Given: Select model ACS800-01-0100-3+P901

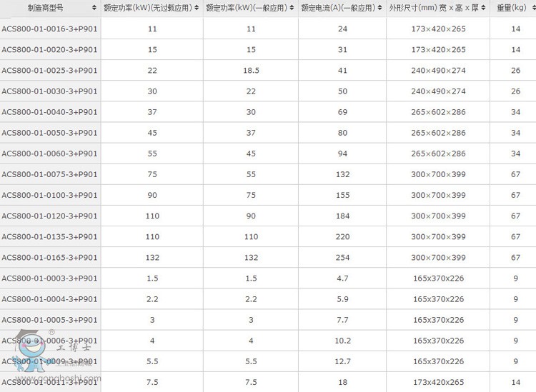Looking at the screenshot, I should (49, 196).
